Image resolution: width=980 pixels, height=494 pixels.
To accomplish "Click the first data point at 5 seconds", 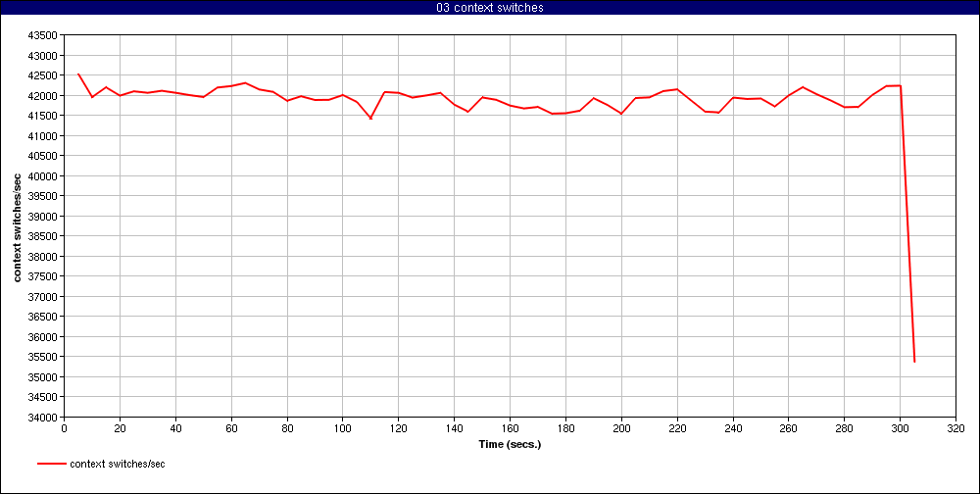I will click(78, 74).
